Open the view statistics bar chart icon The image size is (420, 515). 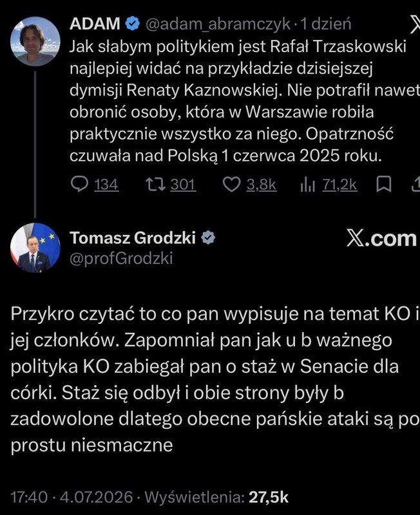click(x=308, y=185)
